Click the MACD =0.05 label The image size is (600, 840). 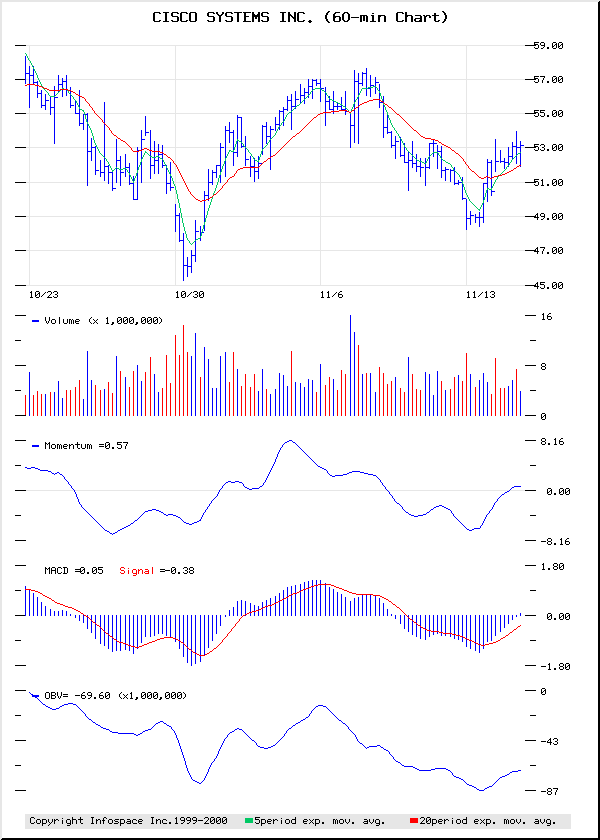coord(74,571)
